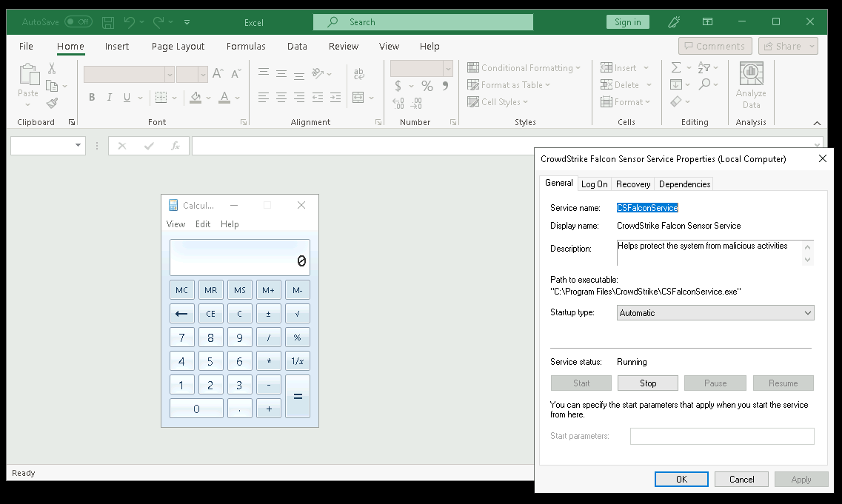The image size is (842, 504).
Task: Click calculator digit 7 button
Action: click(182, 337)
